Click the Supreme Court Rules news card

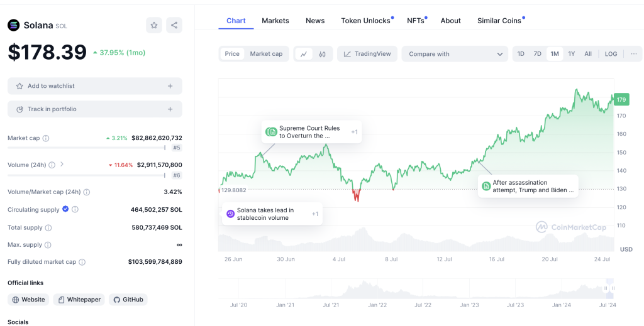(x=312, y=132)
